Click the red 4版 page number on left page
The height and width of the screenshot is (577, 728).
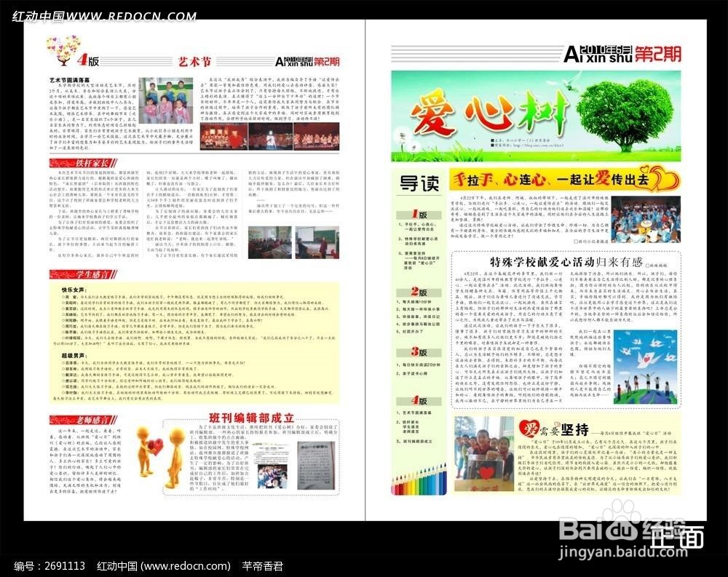(88, 60)
